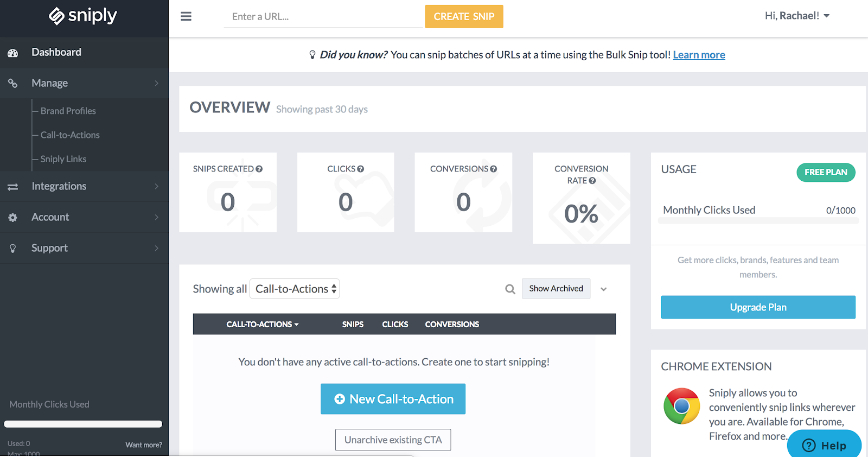Open Sniply Links in the sidebar
Screen dimensions: 868x457
coord(63,159)
